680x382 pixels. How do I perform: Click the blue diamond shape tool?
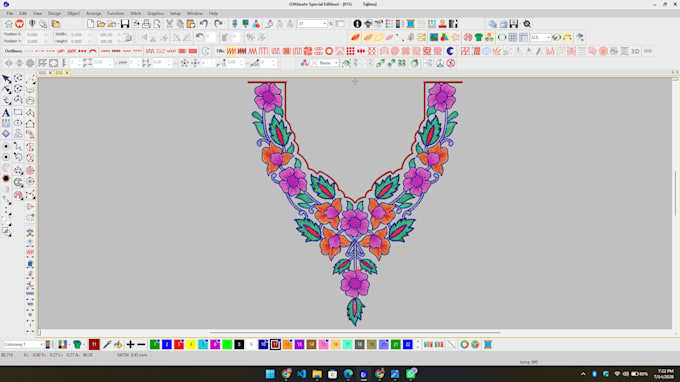pyautogui.click(x=6, y=134)
